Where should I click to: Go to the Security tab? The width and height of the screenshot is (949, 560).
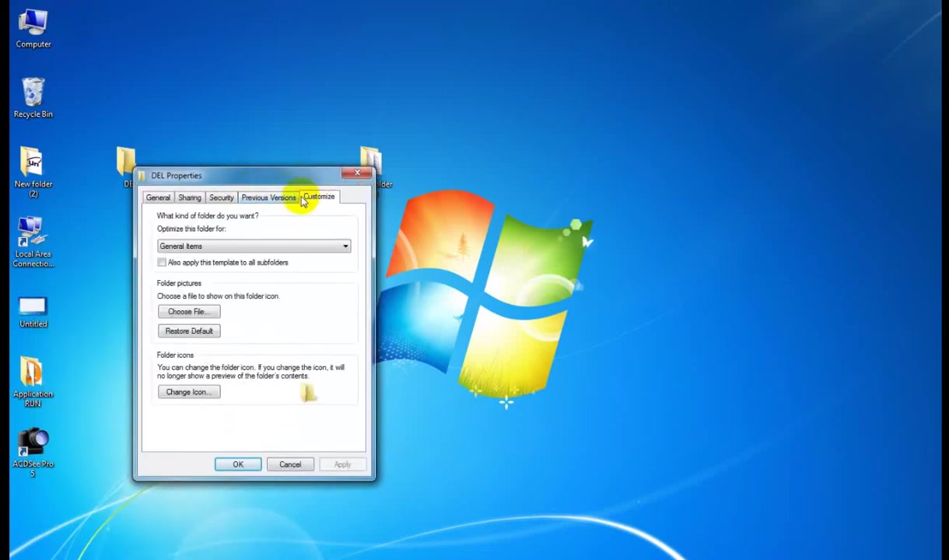222,198
